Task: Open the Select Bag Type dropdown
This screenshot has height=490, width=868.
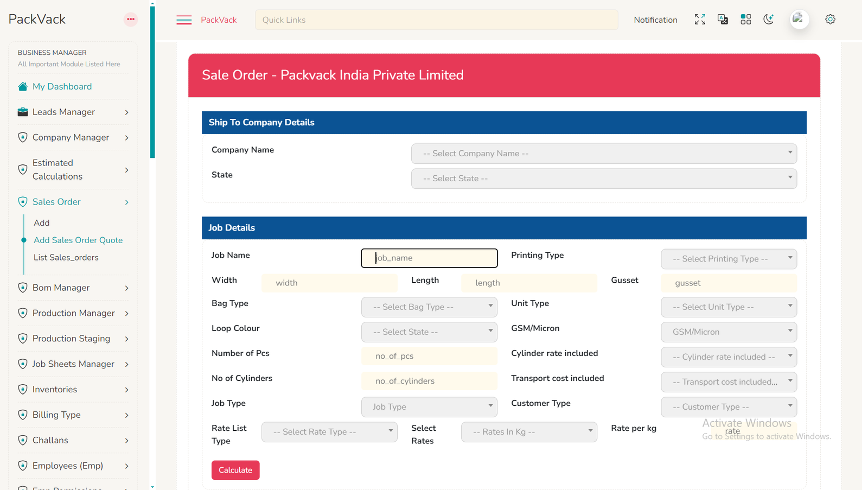Action: pyautogui.click(x=429, y=307)
